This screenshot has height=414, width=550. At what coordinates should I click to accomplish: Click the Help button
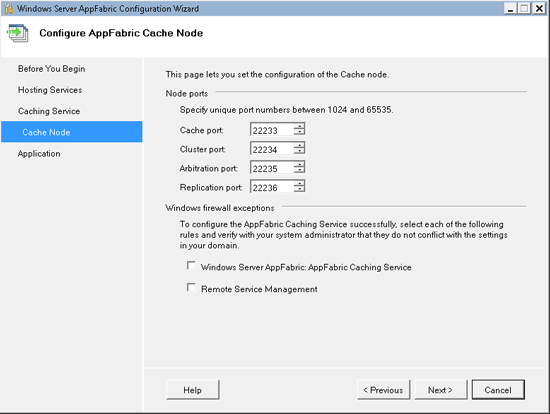coord(193,390)
